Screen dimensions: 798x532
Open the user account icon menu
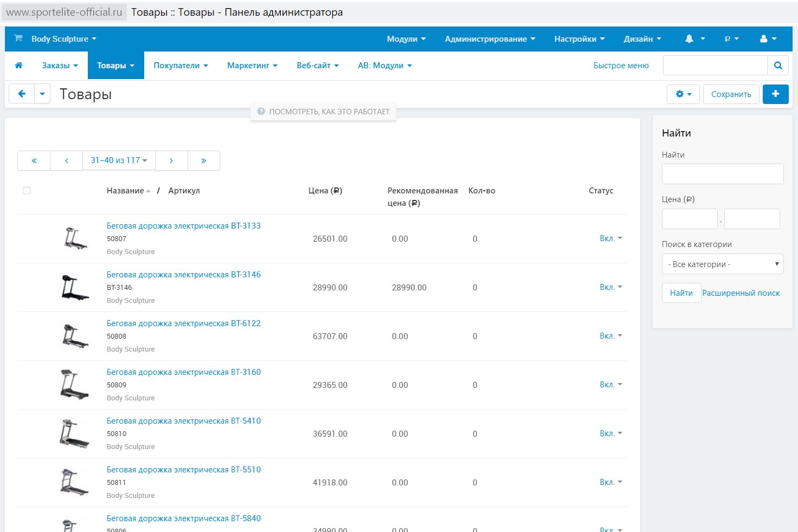768,39
